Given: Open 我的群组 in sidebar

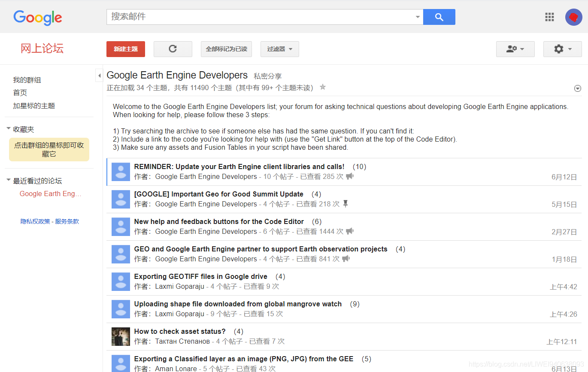Looking at the screenshot, I should click(27, 80).
